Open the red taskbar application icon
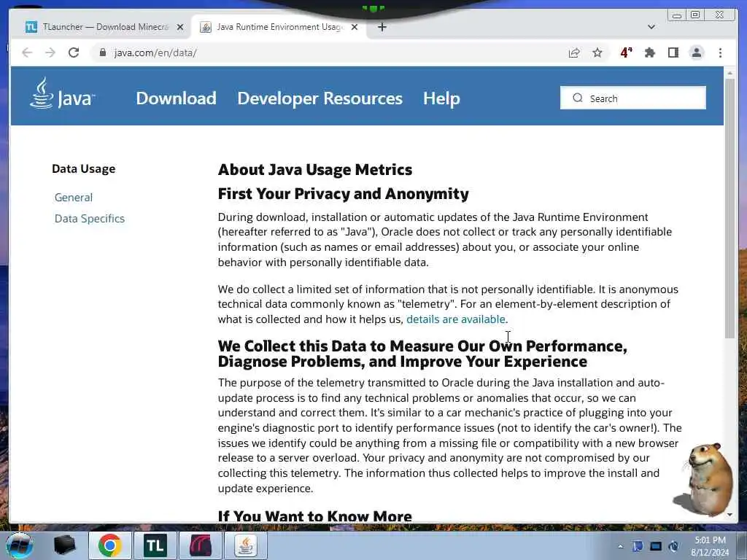The width and height of the screenshot is (747, 560). (x=200, y=545)
